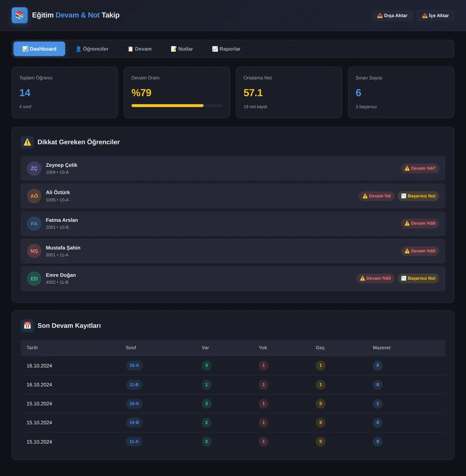Click the %79 attendance rate value
The image size is (466, 476).
pyautogui.click(x=141, y=93)
